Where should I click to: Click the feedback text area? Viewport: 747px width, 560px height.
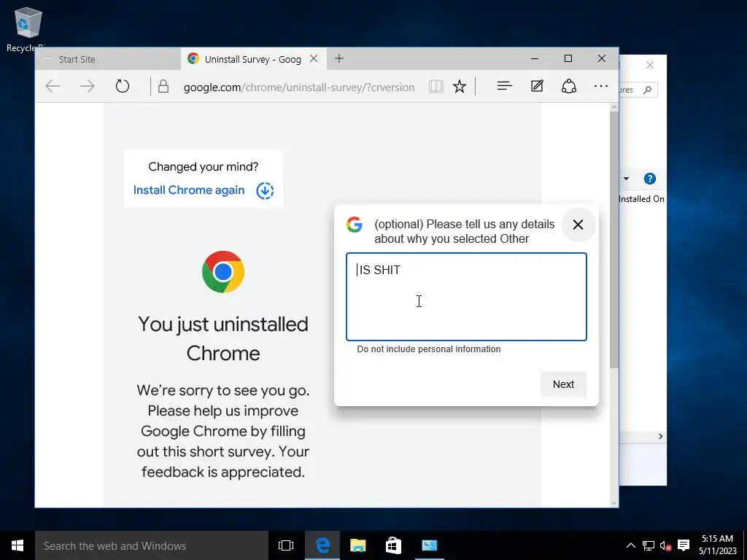(466, 297)
